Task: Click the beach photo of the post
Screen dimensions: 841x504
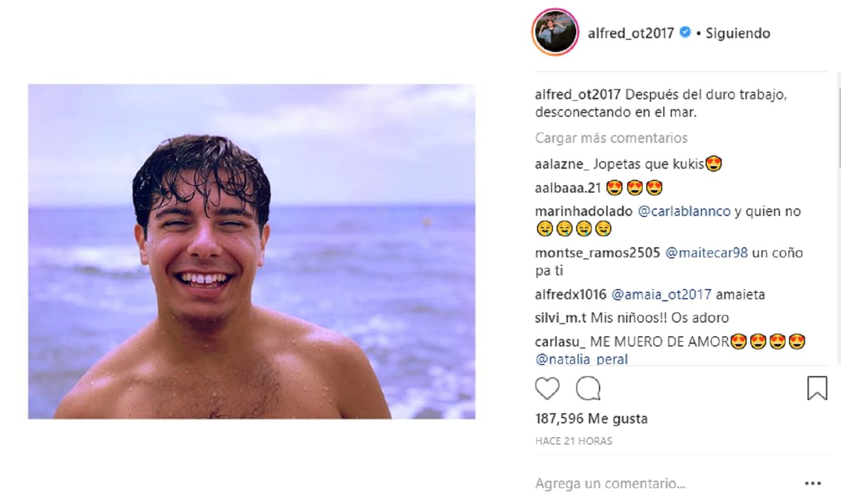Action: (252, 251)
